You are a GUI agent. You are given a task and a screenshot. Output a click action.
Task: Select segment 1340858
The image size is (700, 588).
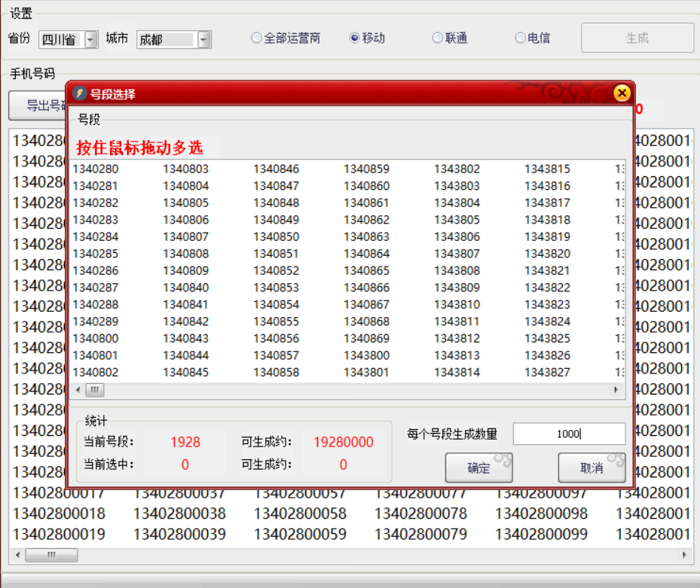click(277, 373)
